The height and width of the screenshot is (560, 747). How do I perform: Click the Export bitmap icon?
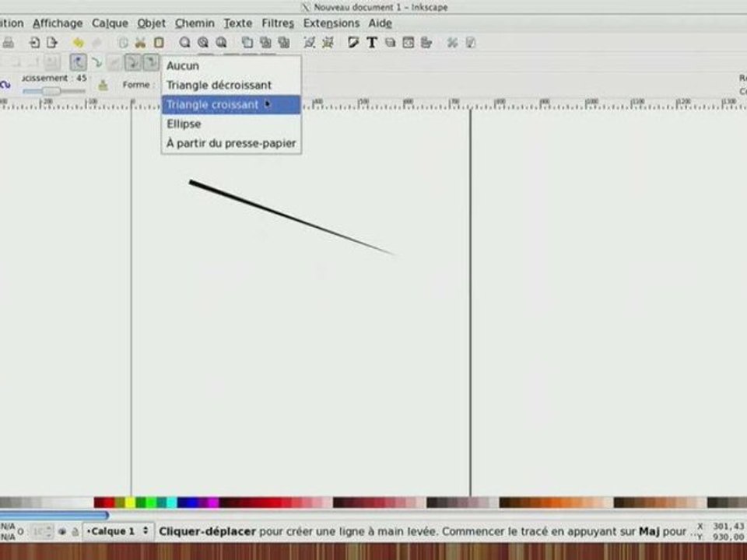[x=52, y=43]
